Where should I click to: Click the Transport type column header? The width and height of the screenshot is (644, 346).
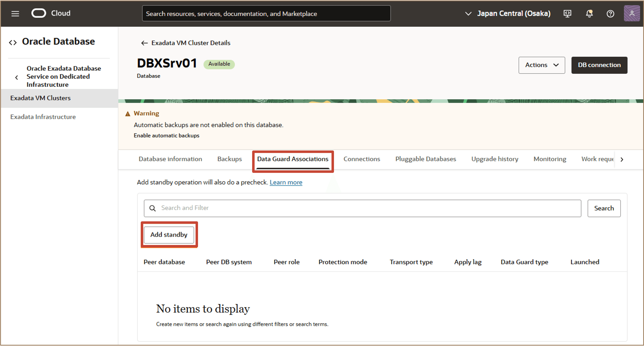pos(411,262)
